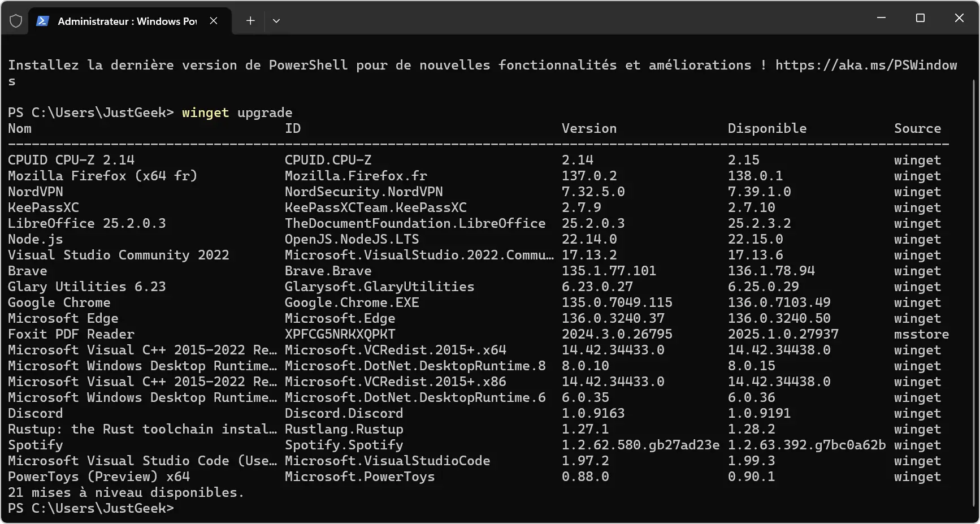Click 'Spotify' in the Nom column

[x=36, y=445]
